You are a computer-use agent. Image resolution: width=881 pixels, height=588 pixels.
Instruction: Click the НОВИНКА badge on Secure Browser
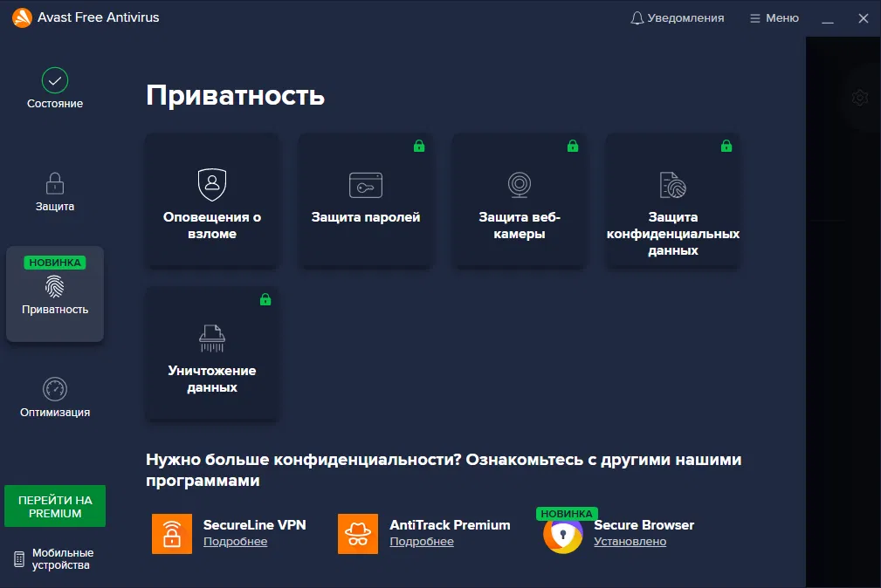click(x=567, y=514)
